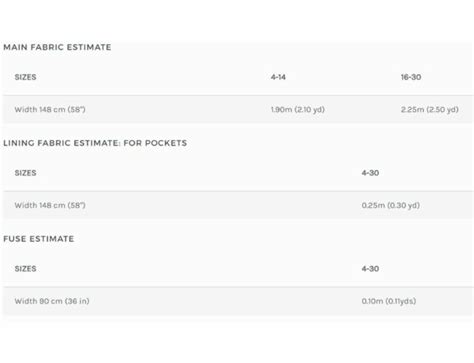Select the 4-14 size column header

click(x=278, y=77)
